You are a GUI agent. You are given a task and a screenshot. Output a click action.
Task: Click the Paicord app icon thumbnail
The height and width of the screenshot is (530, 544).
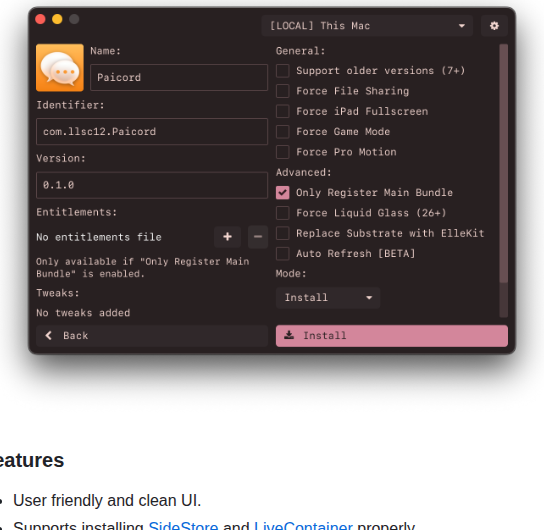(x=60, y=68)
